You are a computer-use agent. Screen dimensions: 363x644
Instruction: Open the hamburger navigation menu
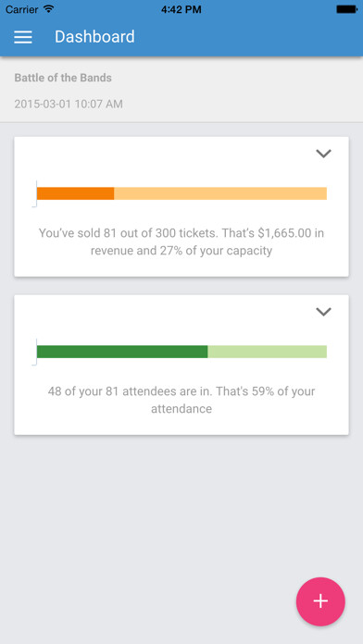(23, 37)
